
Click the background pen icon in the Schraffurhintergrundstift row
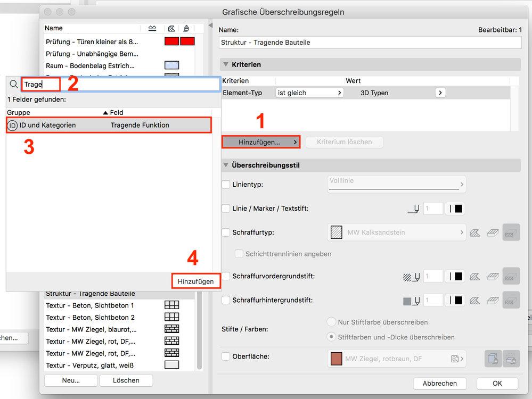pos(412,301)
